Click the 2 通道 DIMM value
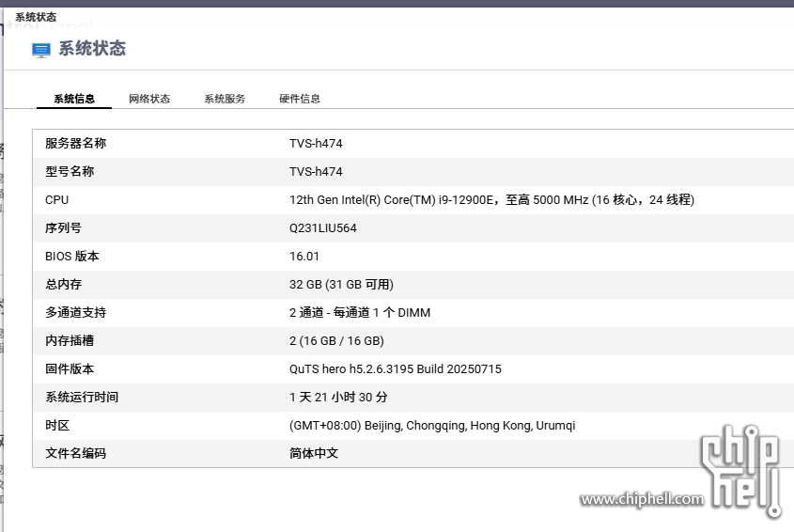This screenshot has width=794, height=532. tap(360, 313)
